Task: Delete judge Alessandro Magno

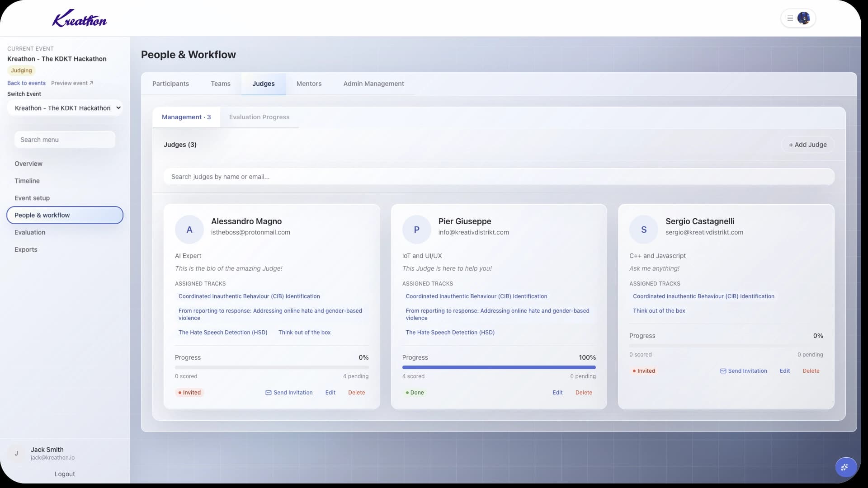Action: (356, 393)
